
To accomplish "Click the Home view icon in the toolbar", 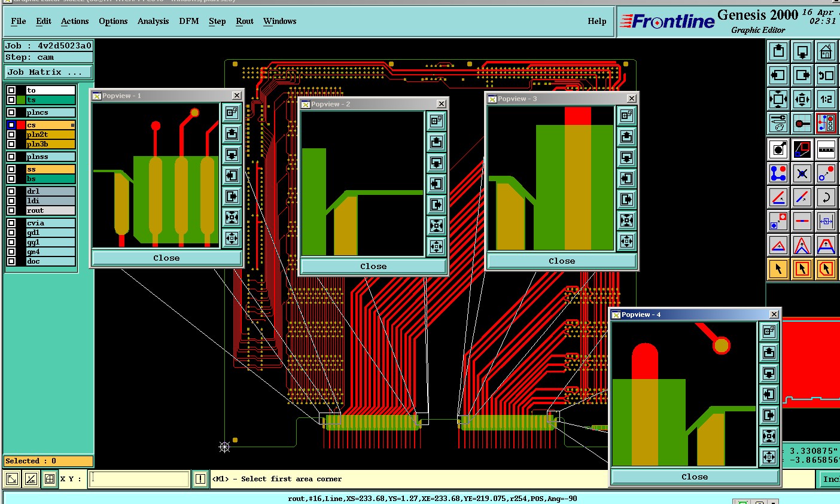I will tap(826, 51).
